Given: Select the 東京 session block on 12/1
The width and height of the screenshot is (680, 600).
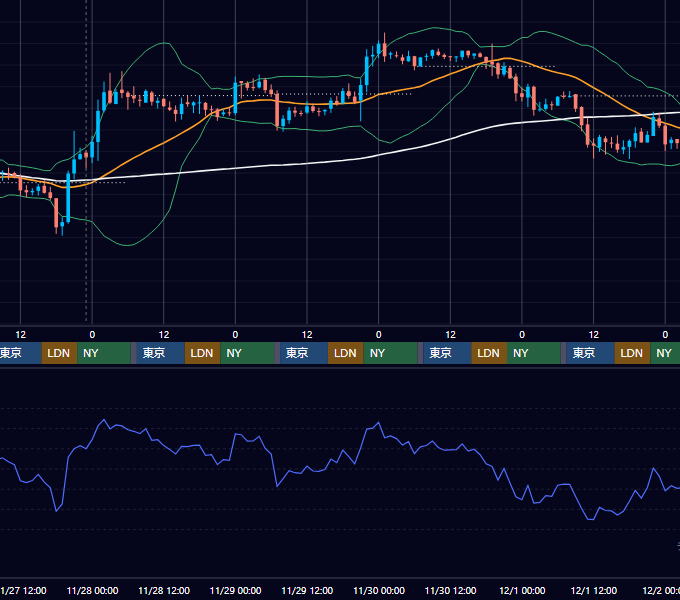Looking at the screenshot, I should pos(590,353).
